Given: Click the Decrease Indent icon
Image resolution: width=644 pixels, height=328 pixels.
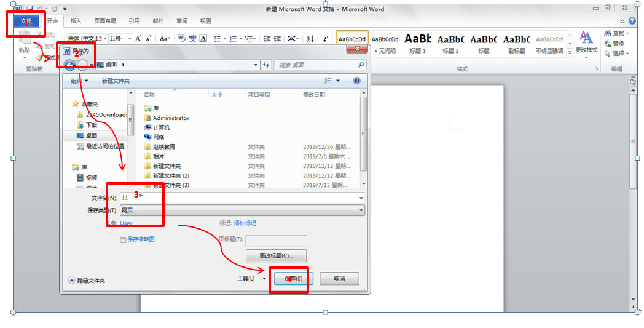Looking at the screenshot, I should [267, 39].
